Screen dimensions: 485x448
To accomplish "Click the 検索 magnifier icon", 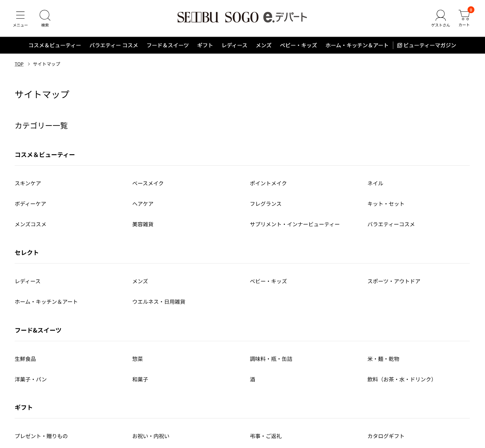I will [45, 16].
